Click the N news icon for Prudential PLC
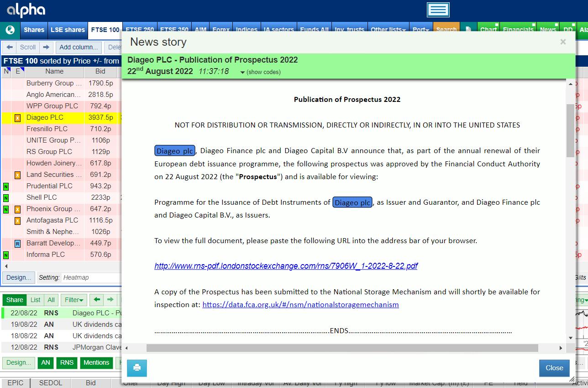This screenshot has height=388, width=588. point(6,186)
